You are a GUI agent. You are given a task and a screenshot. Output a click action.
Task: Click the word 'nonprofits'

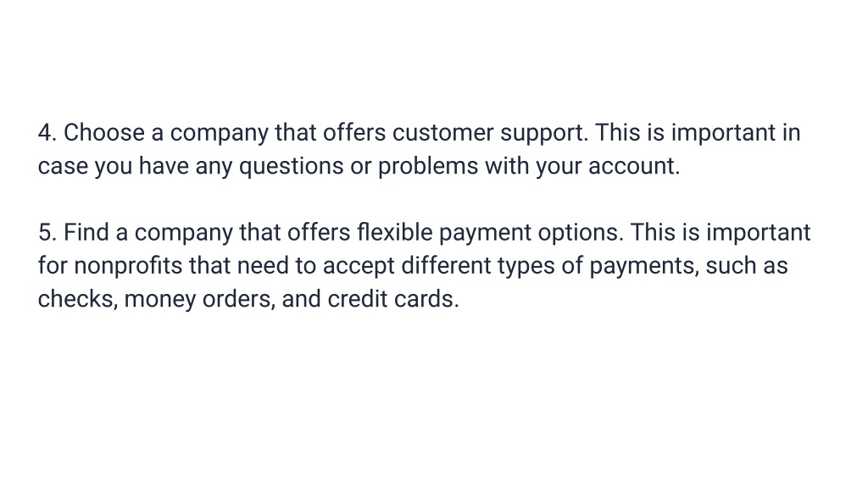tap(129, 267)
